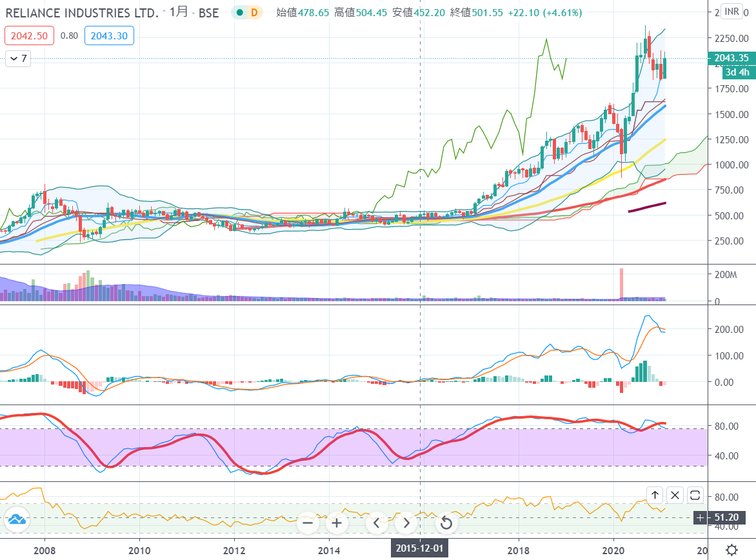Zoom in the chart with plus button
This screenshot has width=756, height=560.
[x=337, y=523]
